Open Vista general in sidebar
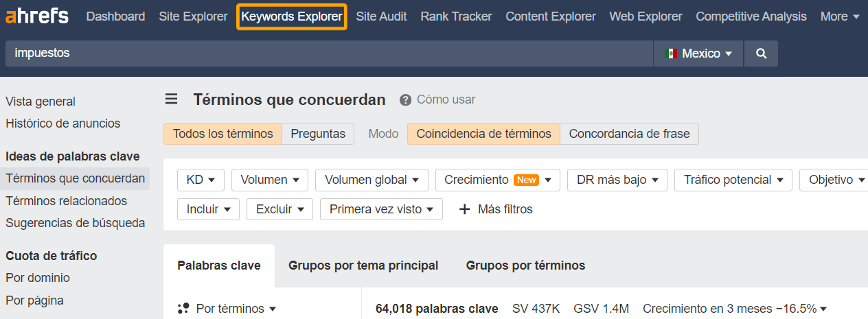Viewport: 868px width, 319px height. pyautogui.click(x=41, y=102)
